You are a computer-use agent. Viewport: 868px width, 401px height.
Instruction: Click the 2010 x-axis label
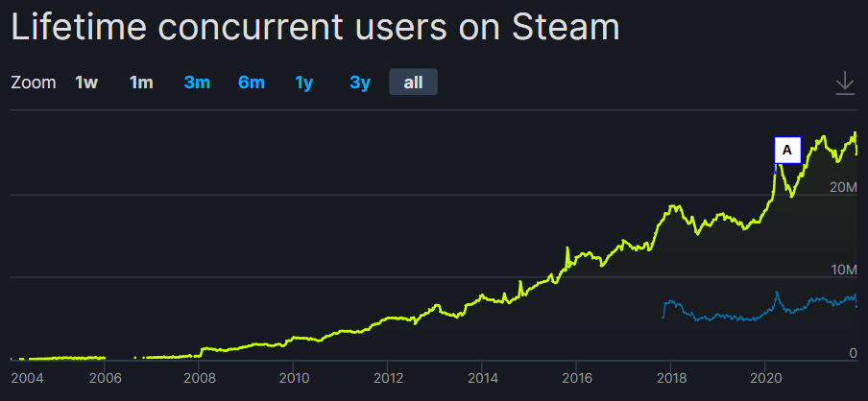point(294,379)
